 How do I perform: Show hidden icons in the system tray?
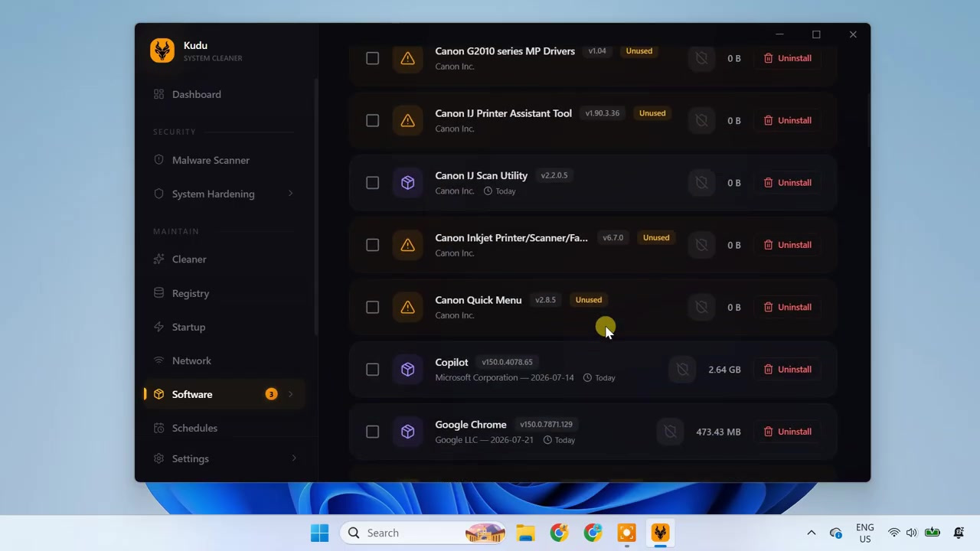(x=812, y=533)
